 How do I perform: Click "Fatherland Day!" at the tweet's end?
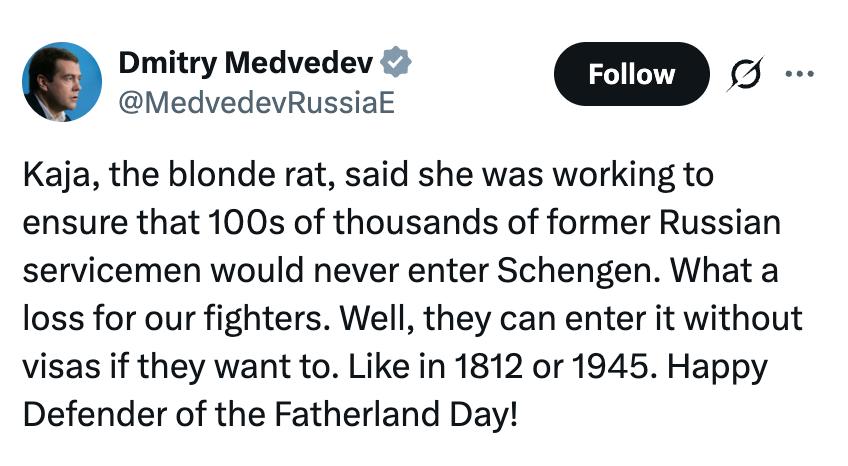click(x=408, y=413)
